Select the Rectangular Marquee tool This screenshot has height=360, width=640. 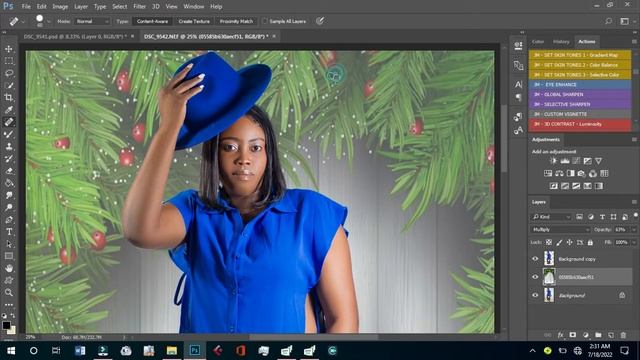(9, 61)
